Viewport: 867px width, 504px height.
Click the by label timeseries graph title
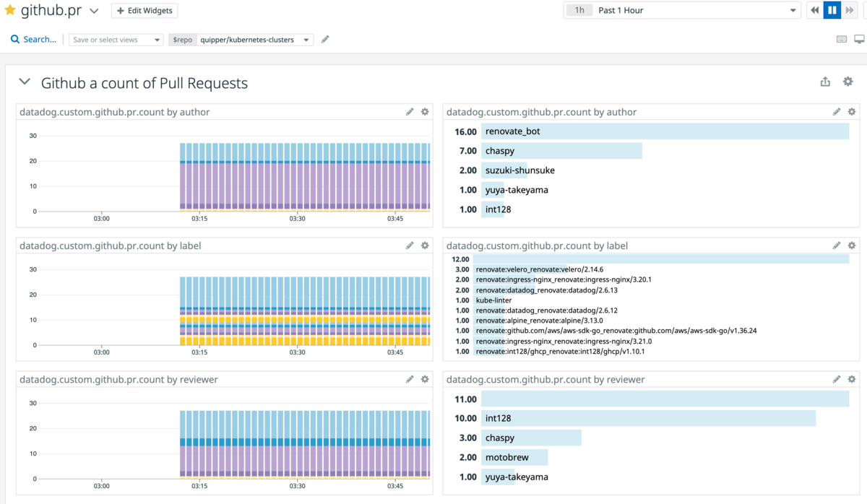click(111, 246)
